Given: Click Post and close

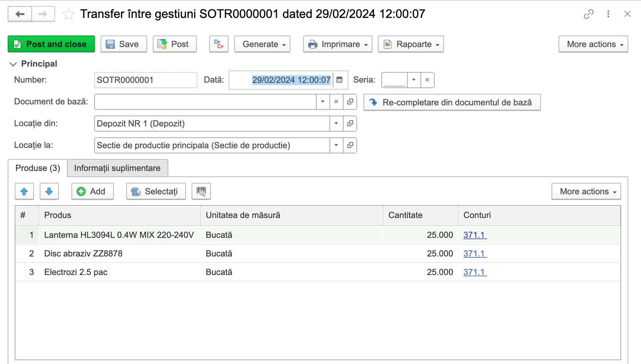Looking at the screenshot, I should click(51, 44).
